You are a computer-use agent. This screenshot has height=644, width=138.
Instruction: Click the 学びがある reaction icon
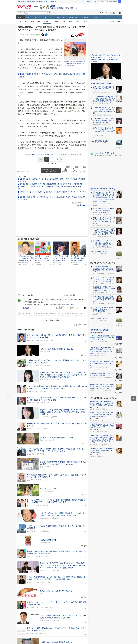66,169
